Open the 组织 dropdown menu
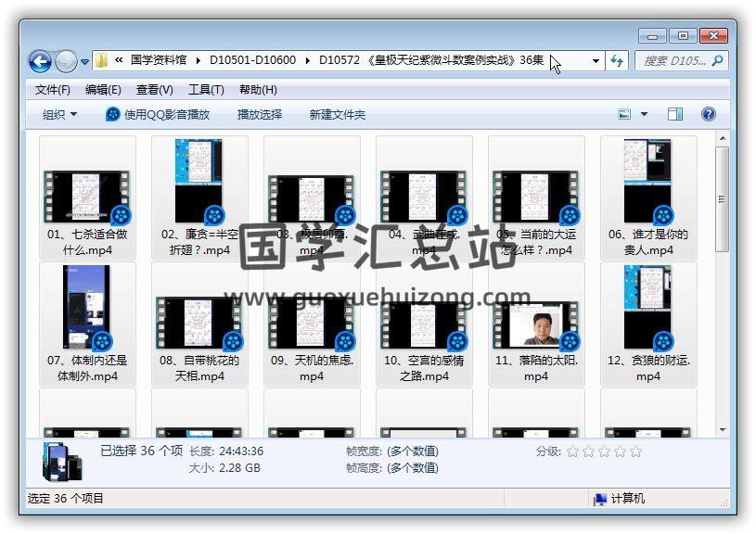The height and width of the screenshot is (534, 756). [59, 114]
